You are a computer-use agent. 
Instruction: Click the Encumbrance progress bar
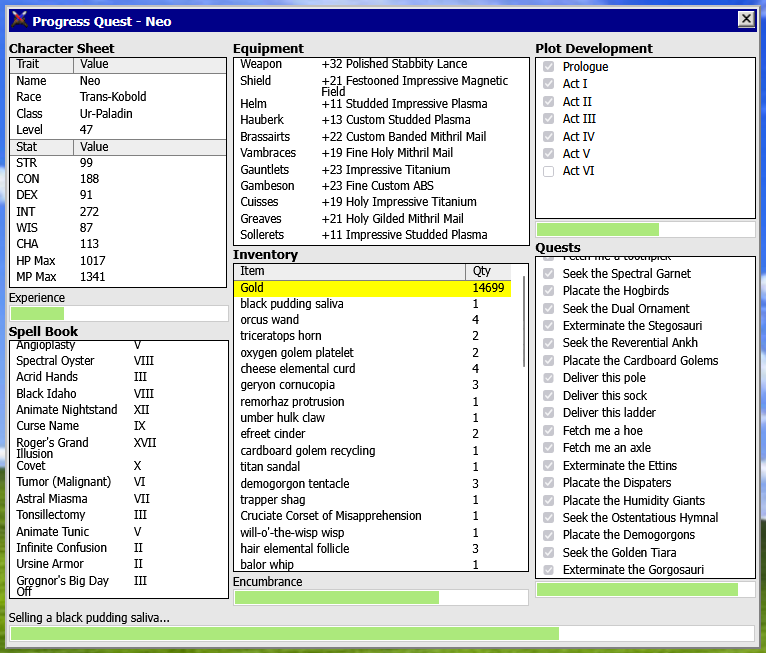(x=381, y=597)
